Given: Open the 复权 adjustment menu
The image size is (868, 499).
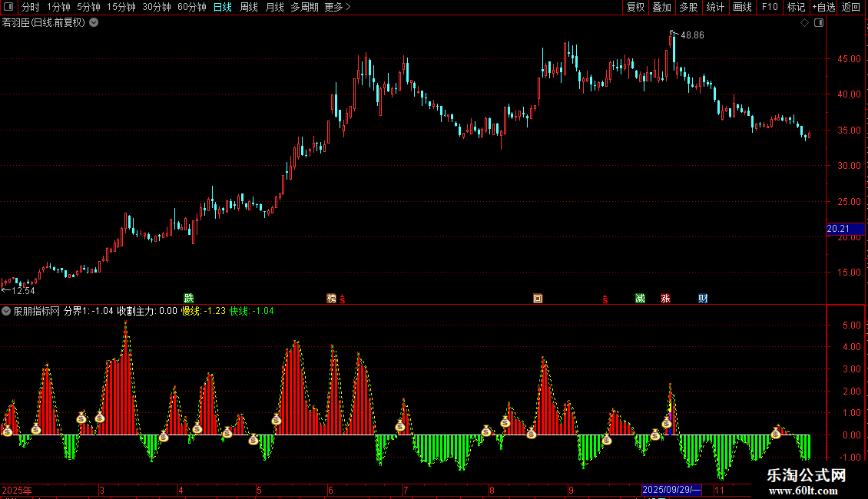Looking at the screenshot, I should pos(635,7).
